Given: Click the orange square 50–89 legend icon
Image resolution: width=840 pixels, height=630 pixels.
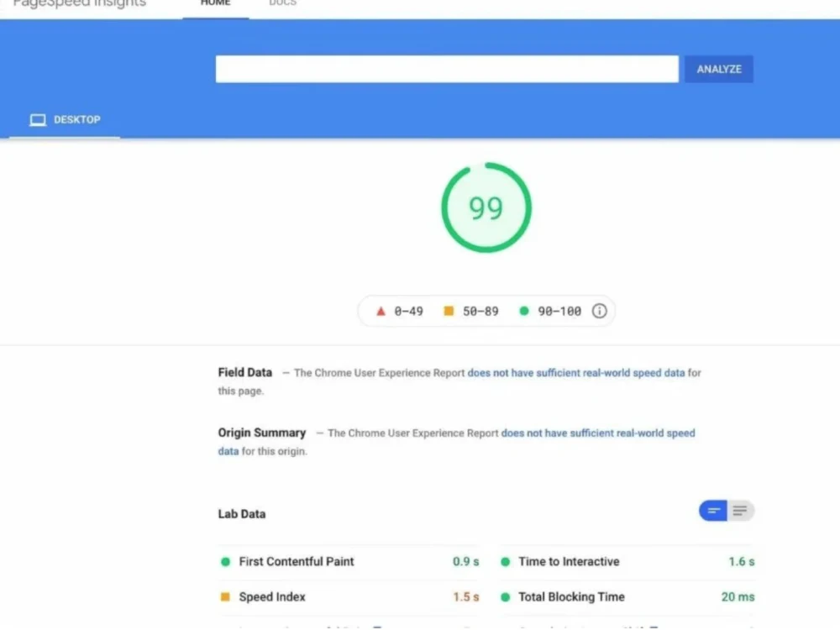Looking at the screenshot, I should click(x=449, y=311).
